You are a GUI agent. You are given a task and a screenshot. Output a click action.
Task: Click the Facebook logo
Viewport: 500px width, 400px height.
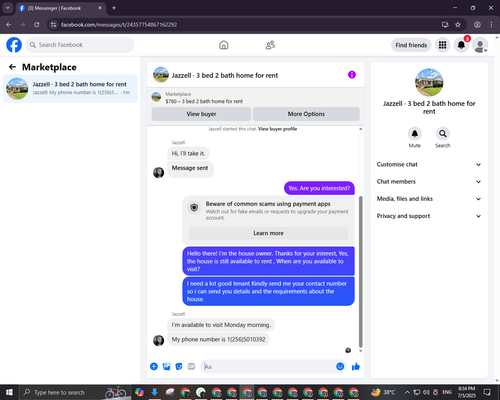pyautogui.click(x=14, y=45)
